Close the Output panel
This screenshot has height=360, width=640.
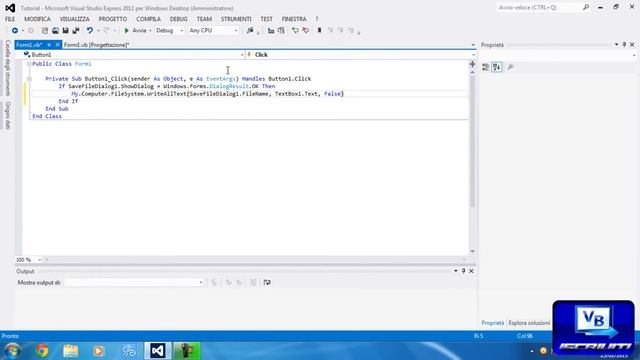tap(471, 271)
